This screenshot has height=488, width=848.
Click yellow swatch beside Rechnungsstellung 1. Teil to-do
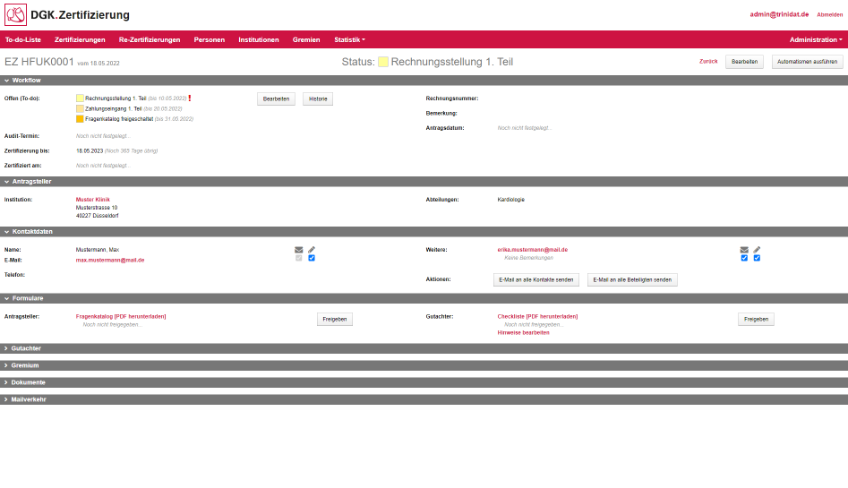click(x=80, y=98)
